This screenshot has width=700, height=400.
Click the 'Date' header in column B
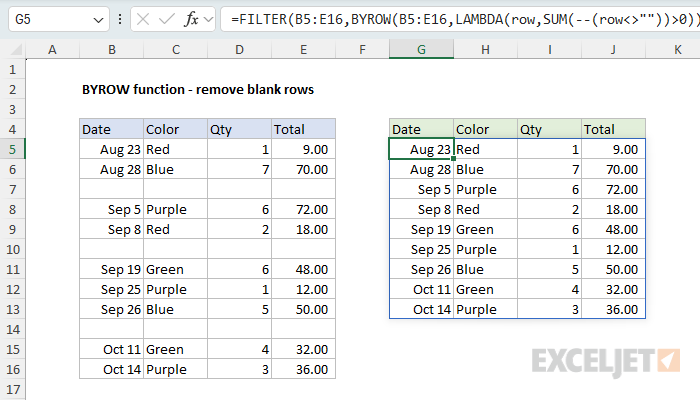coord(112,129)
